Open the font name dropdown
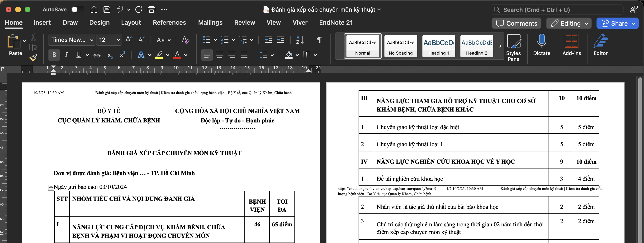This screenshot has width=644, height=243. tap(92, 40)
